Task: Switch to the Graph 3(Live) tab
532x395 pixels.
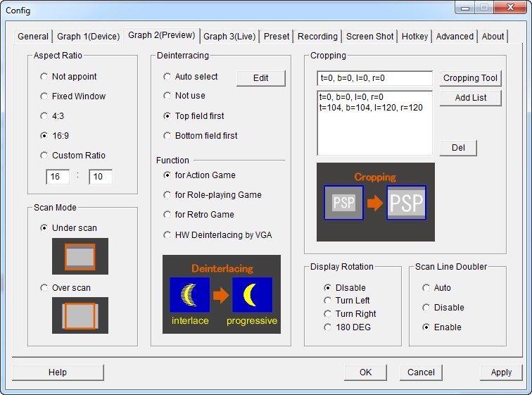Action: coord(229,37)
